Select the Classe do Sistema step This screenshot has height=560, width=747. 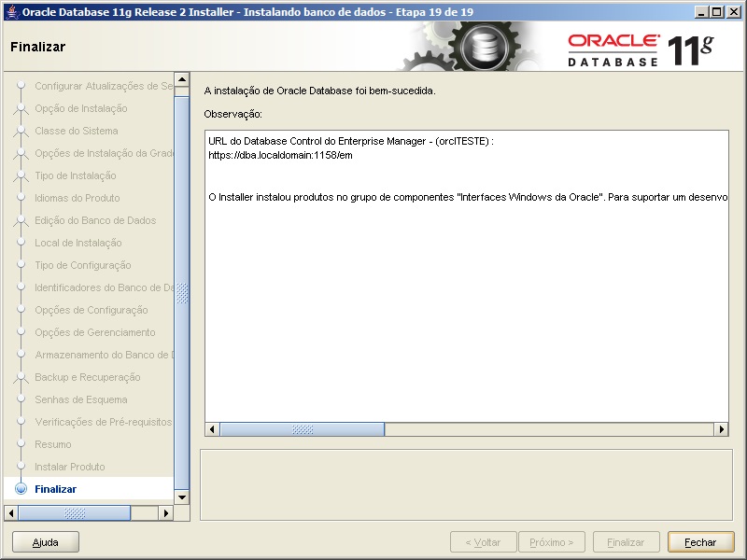point(77,131)
